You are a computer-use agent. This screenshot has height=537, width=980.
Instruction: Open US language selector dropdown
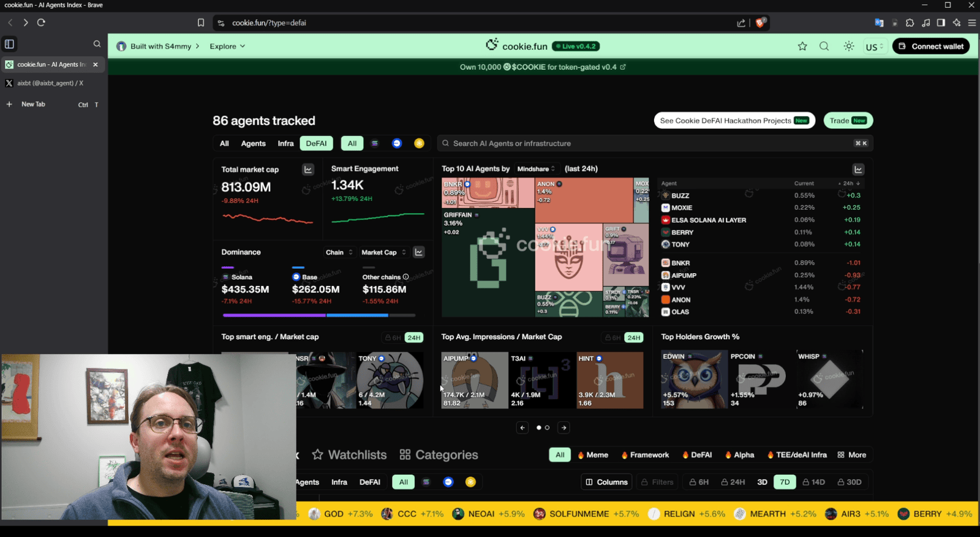coord(875,47)
